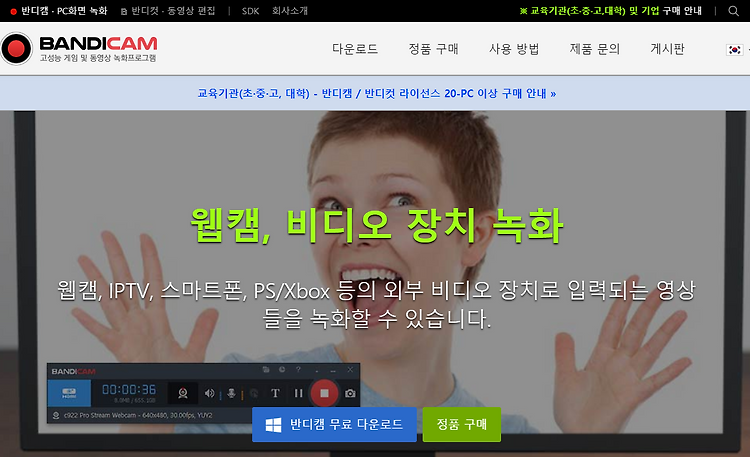Image resolution: width=750 pixels, height=457 pixels.
Task: Open the 제품 문의 menu
Action: point(595,49)
